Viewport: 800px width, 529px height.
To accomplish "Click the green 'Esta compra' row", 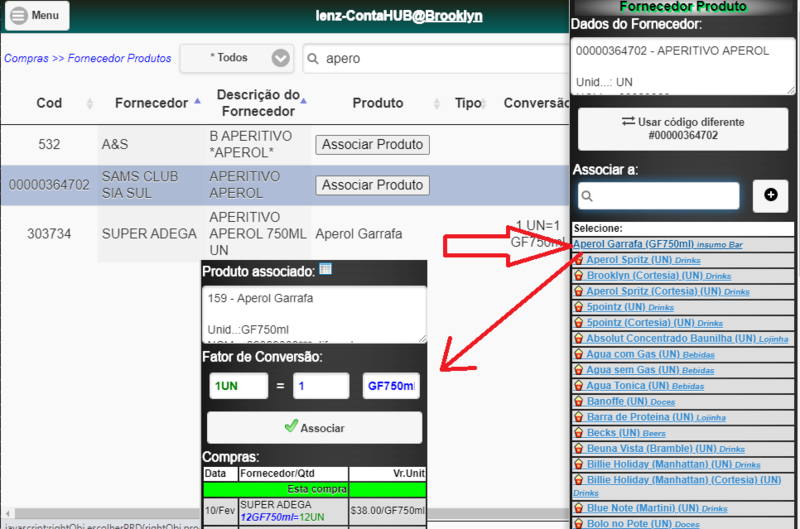I will tap(314, 489).
